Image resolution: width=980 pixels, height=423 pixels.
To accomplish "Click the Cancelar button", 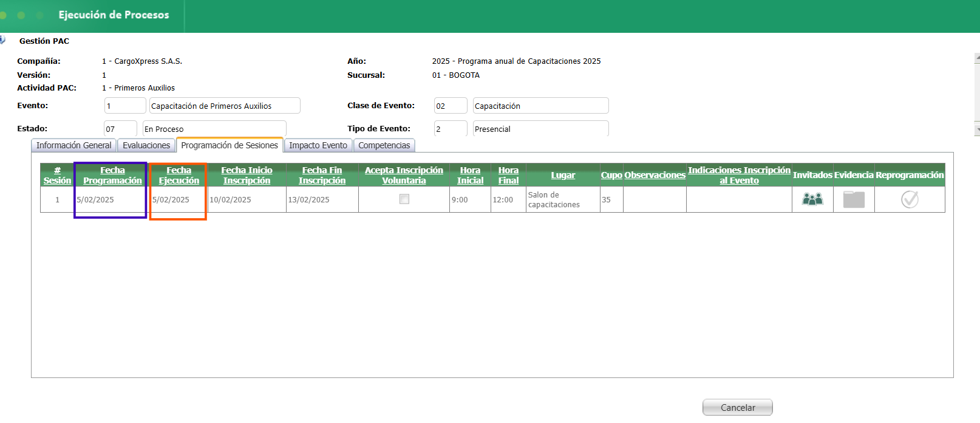I will (738, 407).
